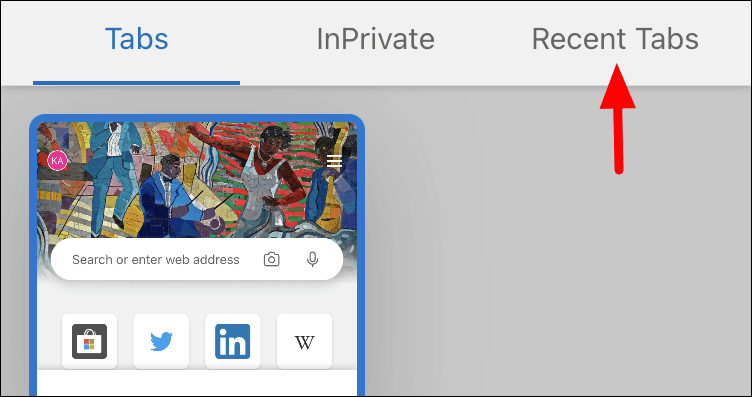
Task: Click the red arrow pointing to Recent Tabs
Action: [x=618, y=118]
